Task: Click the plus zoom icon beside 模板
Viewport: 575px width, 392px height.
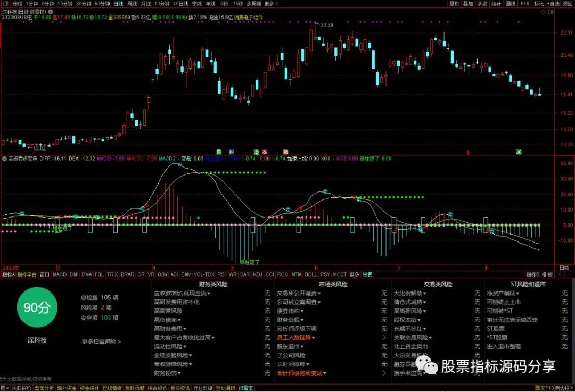Action: coord(560,274)
